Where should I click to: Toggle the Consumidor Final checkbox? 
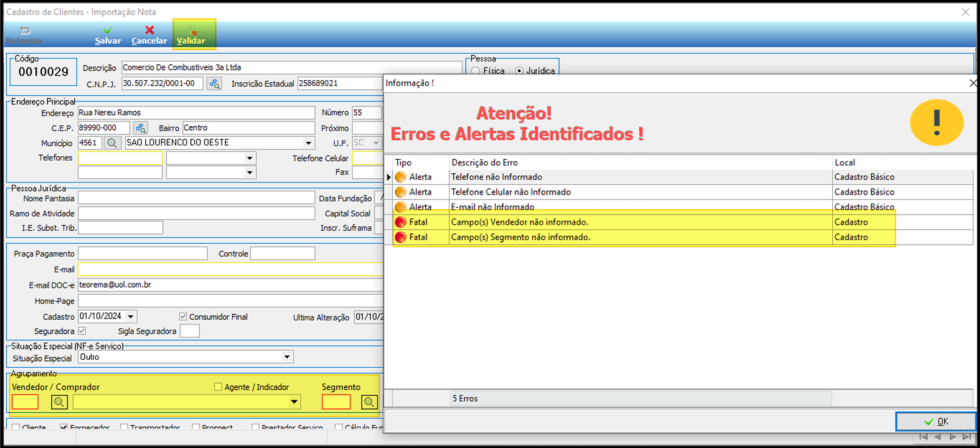point(182,317)
